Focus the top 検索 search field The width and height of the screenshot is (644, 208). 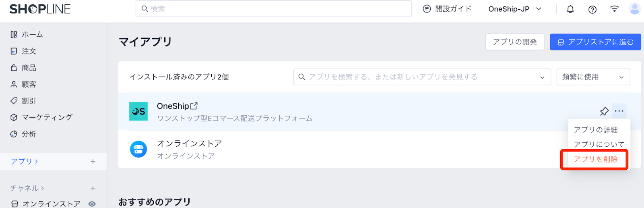pos(274,9)
